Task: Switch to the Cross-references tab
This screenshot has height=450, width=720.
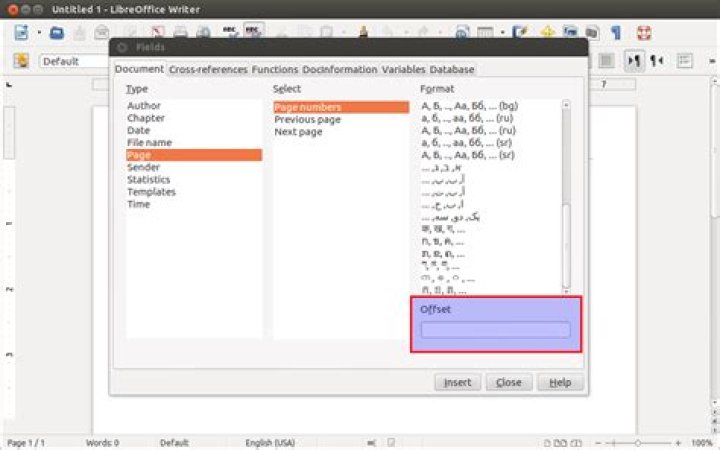Action: click(x=208, y=69)
